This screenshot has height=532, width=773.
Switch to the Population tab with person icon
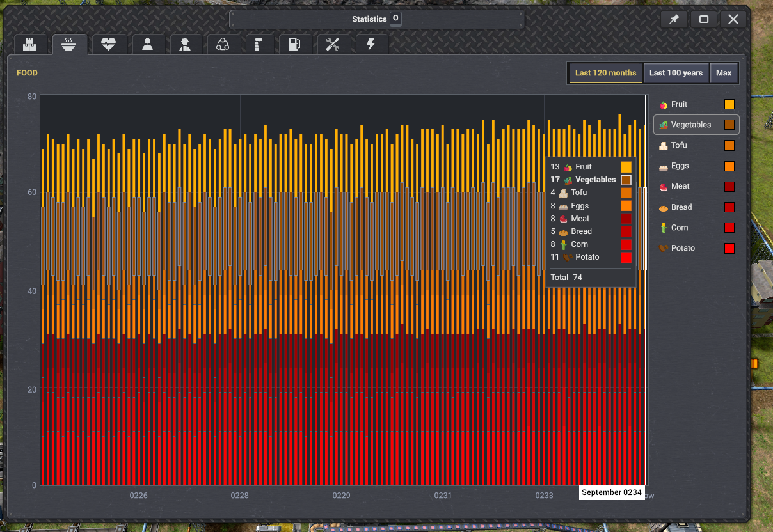tap(148, 45)
